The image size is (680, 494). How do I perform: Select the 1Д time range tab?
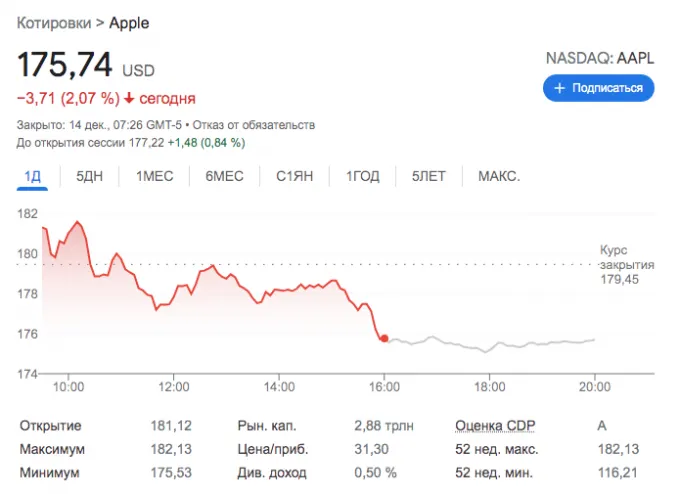point(32,176)
